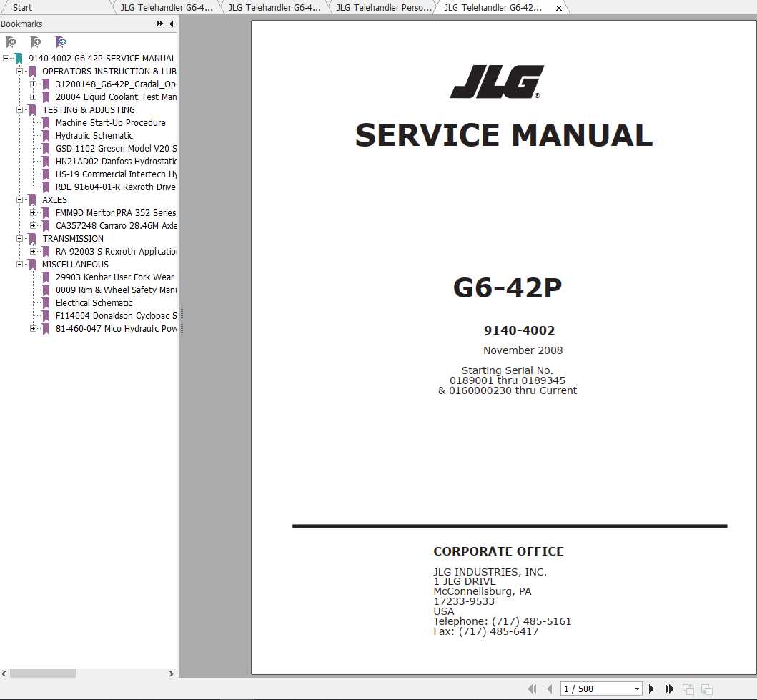Open the first JLG Telehandler G6-4... tab
The width and height of the screenshot is (757, 700).
pyautogui.click(x=166, y=7)
